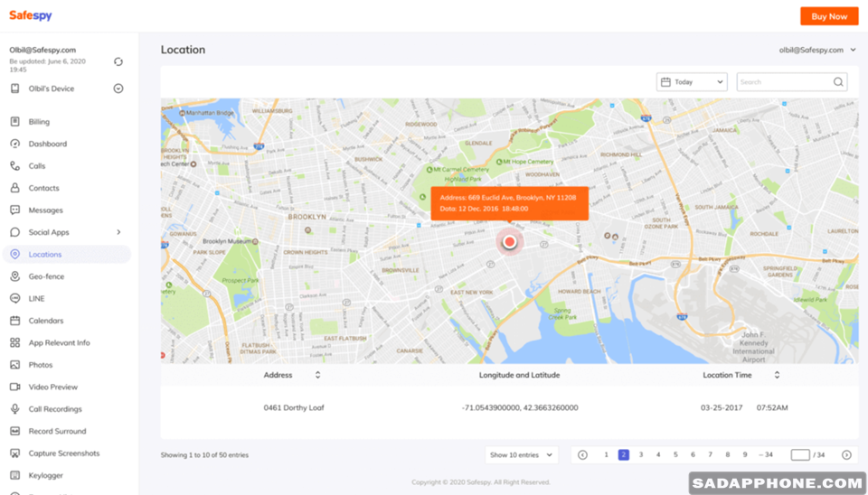868x495 pixels.
Task: Click the Social Apps bubble icon
Action: click(15, 232)
